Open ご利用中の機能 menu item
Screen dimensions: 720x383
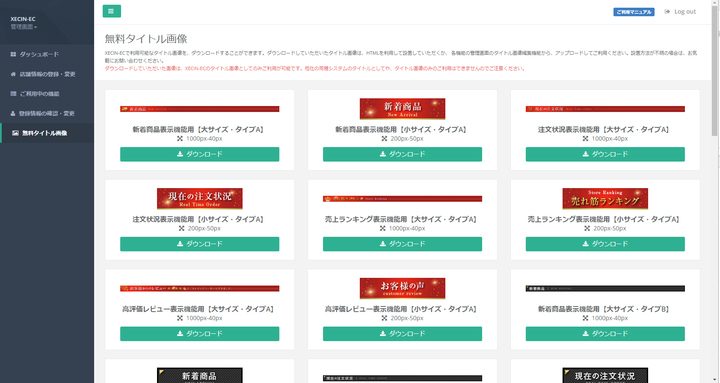point(39,94)
